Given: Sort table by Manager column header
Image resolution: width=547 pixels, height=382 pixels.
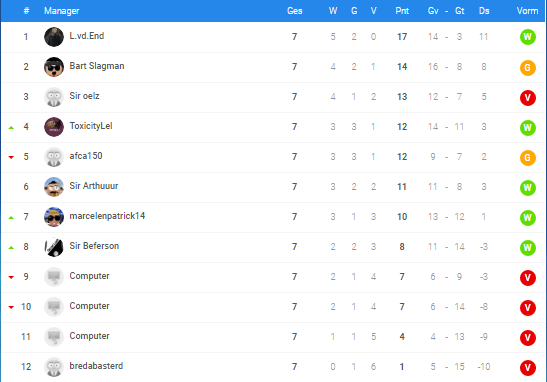Looking at the screenshot, I should pos(61,11).
